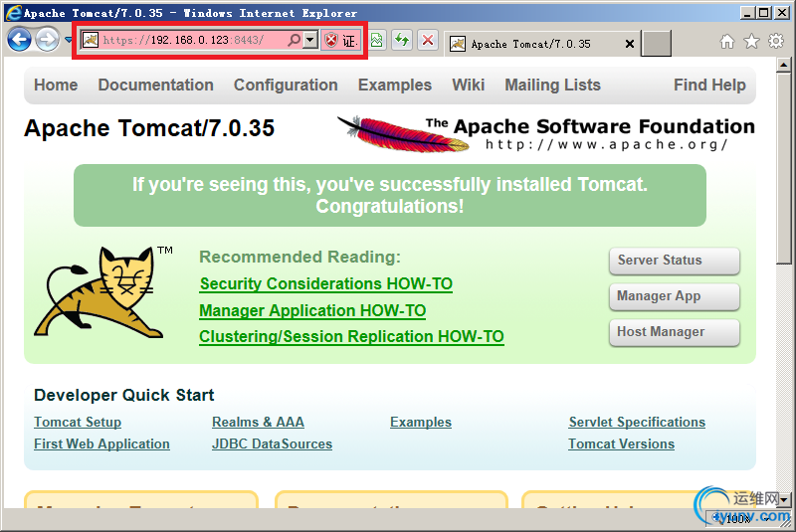The height and width of the screenshot is (532, 796).
Task: Open the browser Home icon
Action: tap(727, 41)
